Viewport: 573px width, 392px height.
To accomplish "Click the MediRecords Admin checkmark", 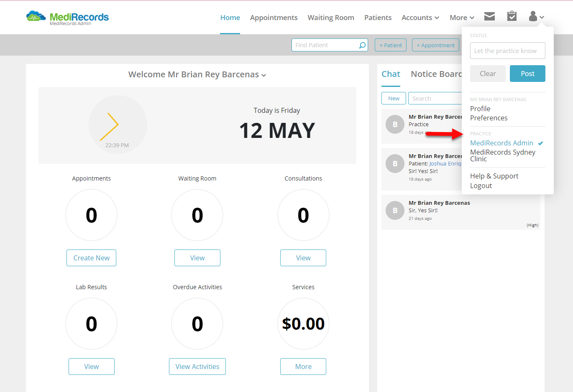I will click(540, 143).
